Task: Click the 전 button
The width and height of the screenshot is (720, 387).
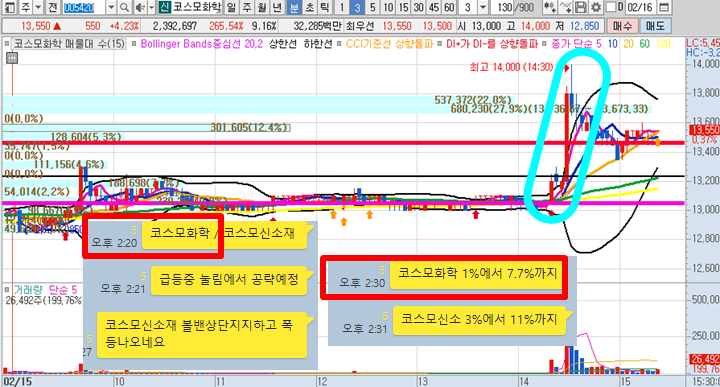Action: [x=53, y=7]
